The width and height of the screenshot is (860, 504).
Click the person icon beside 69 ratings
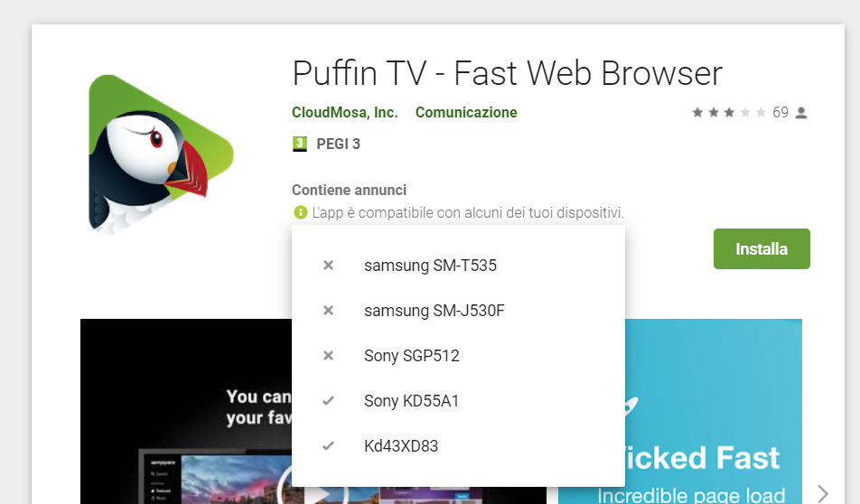click(801, 113)
